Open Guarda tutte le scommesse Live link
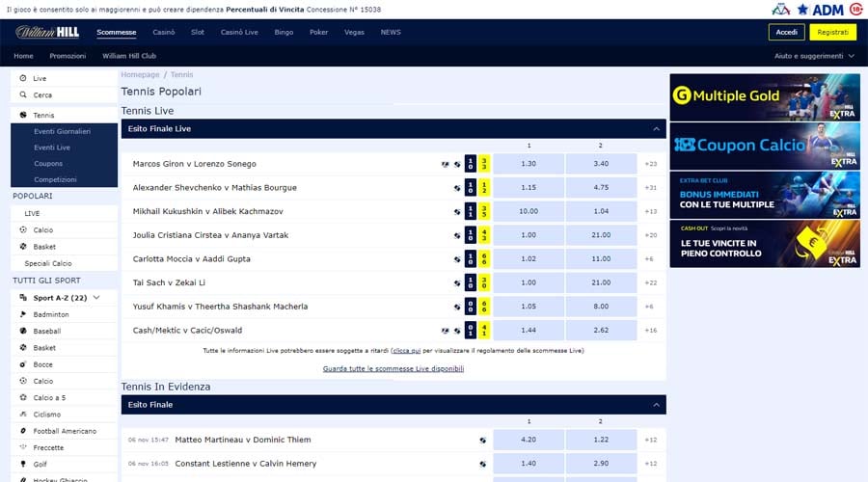 click(x=393, y=368)
